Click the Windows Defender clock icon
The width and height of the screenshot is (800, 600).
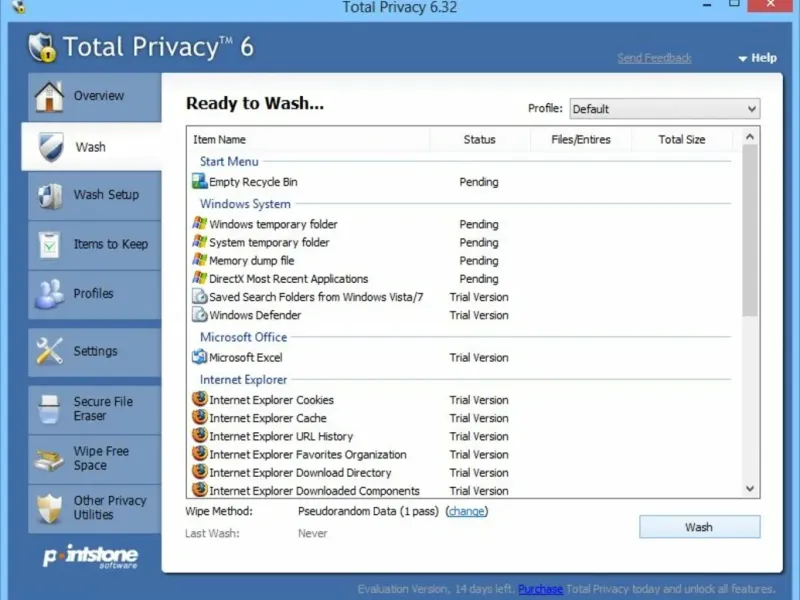point(199,315)
